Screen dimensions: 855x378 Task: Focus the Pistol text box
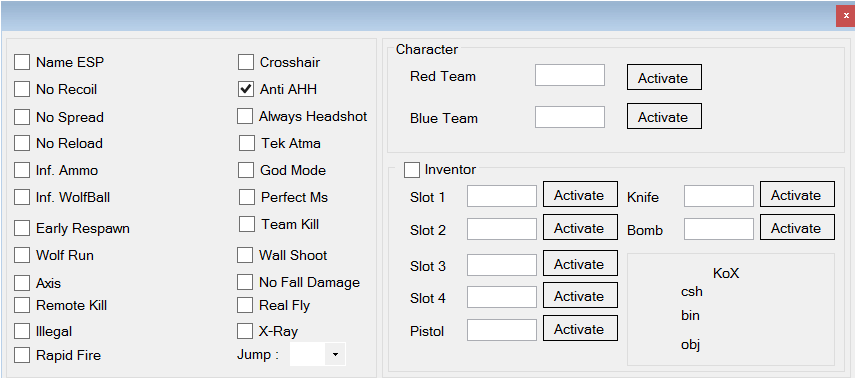coord(502,330)
